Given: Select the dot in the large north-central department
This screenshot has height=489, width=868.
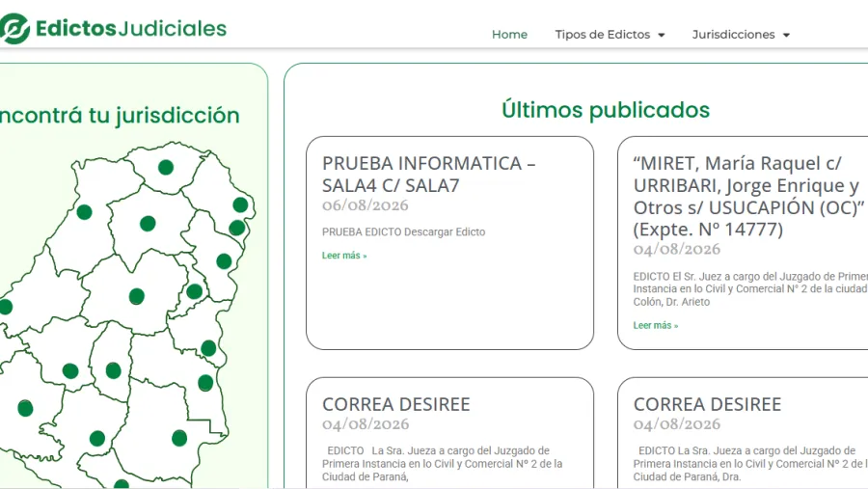Looking at the screenshot, I should 148,224.
